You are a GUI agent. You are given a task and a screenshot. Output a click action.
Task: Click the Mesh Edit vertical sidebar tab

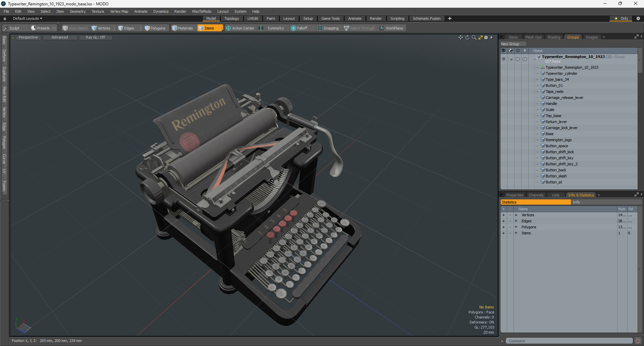pyautogui.click(x=4, y=94)
